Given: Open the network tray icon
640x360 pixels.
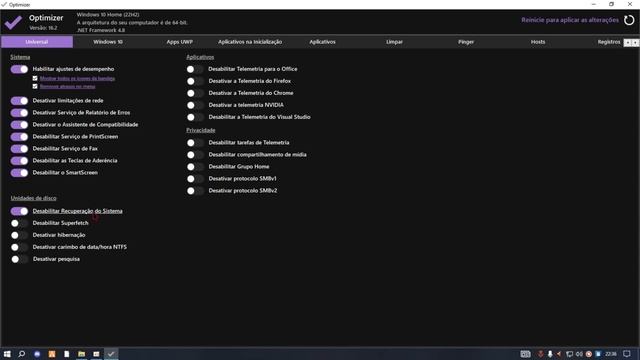Looking at the screenshot, I should point(569,354).
